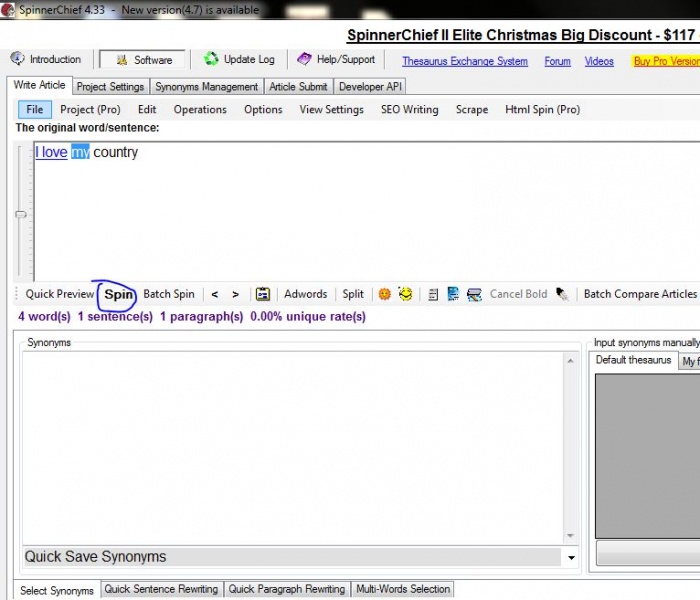
Task: Click the Batch Spin button
Action: pyautogui.click(x=169, y=294)
